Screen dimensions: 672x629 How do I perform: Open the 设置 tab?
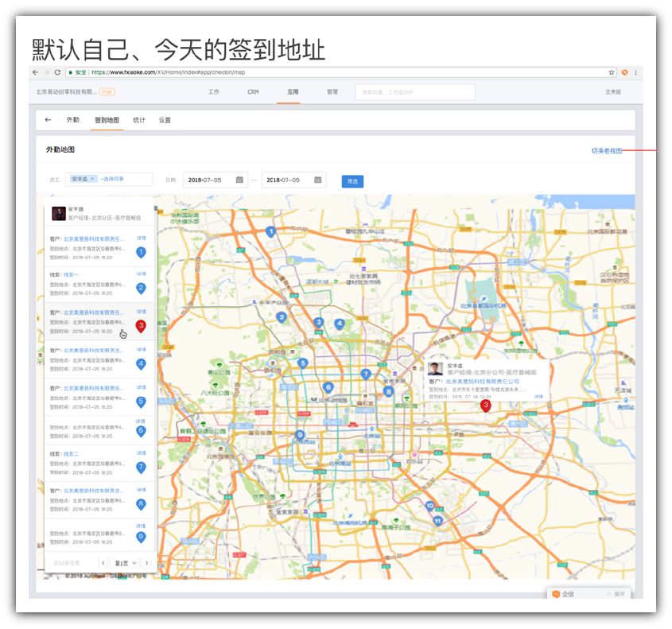[x=165, y=120]
